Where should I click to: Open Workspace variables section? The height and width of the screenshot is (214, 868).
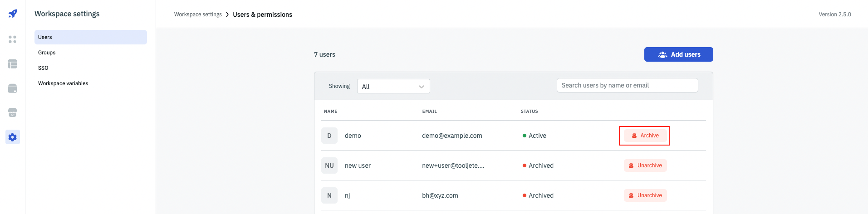(x=63, y=83)
